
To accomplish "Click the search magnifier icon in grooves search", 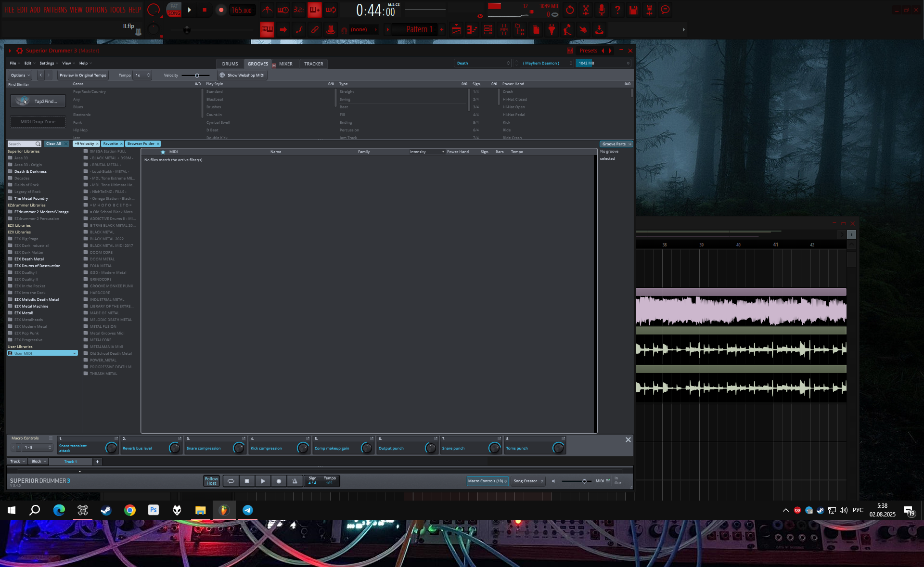I will pyautogui.click(x=38, y=144).
